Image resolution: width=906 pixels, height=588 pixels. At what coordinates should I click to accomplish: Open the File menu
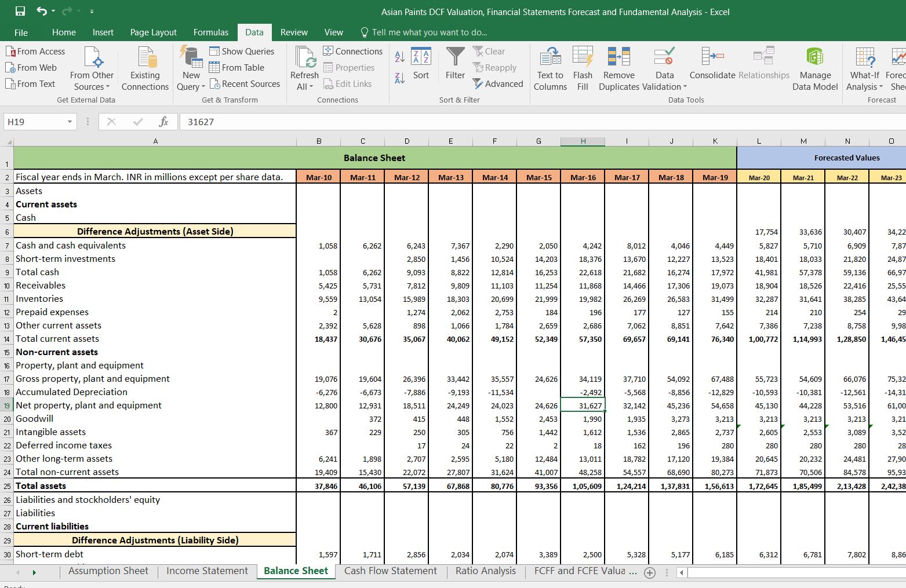point(21,32)
